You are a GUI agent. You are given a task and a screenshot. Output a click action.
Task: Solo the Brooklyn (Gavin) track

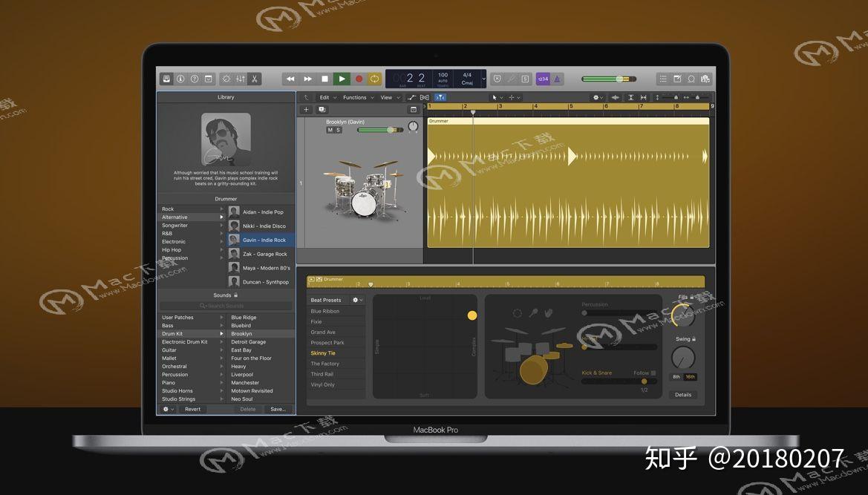click(339, 130)
